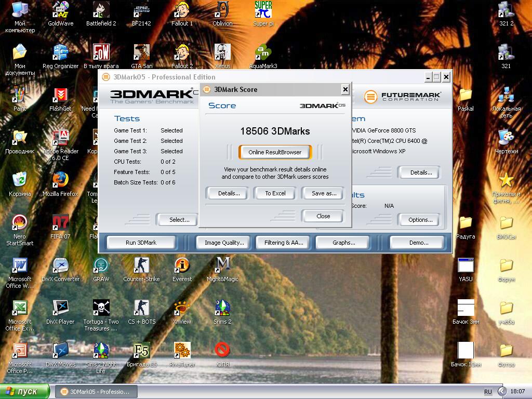The height and width of the screenshot is (399, 532).
Task: Open Nero StartSmart icon
Action: [x=20, y=231]
